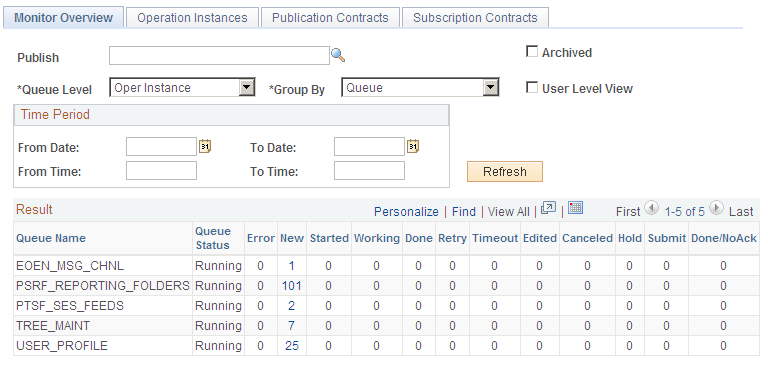Image resolution: width=768 pixels, height=366 pixels.
Task: Sort by the New column header
Action: [x=292, y=238]
